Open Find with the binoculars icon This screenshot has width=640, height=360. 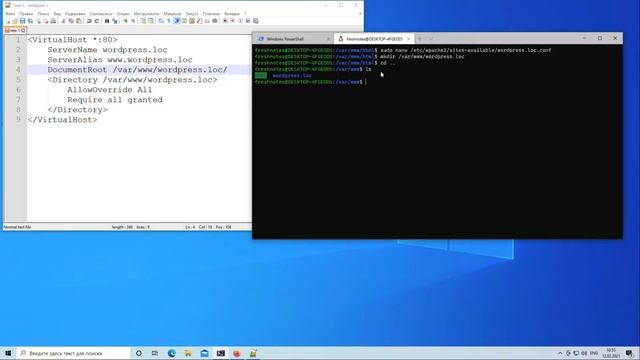click(x=107, y=21)
